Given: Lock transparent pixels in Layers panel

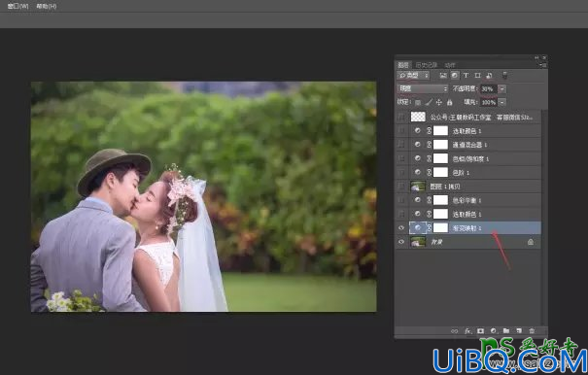Looking at the screenshot, I should (x=418, y=102).
